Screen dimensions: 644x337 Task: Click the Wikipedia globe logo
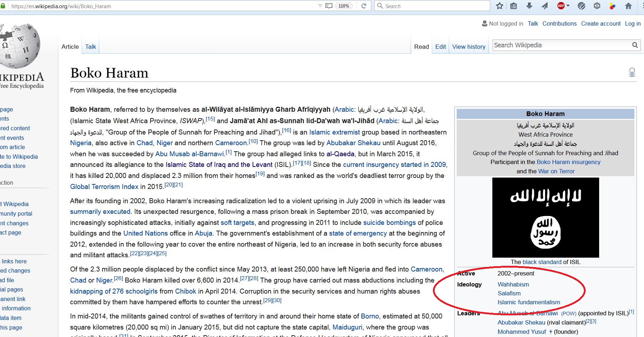coord(20,46)
